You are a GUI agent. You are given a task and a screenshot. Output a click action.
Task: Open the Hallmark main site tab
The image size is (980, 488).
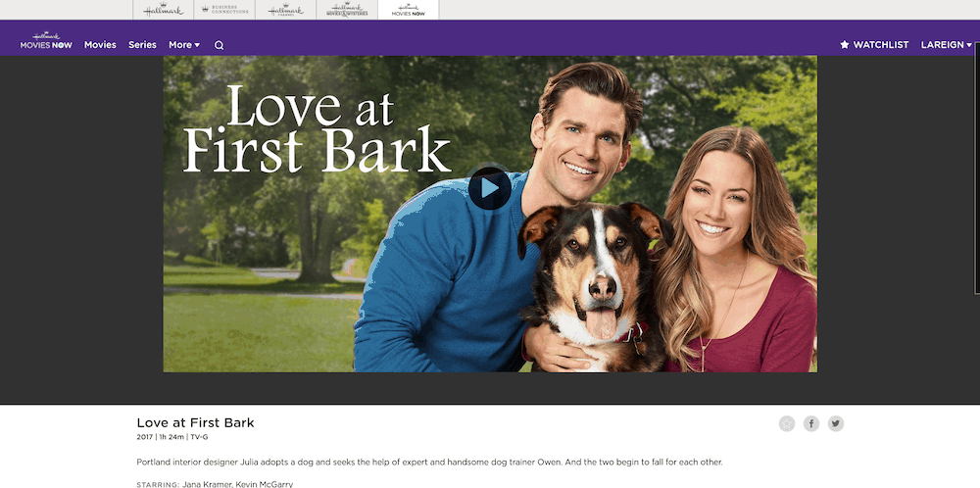click(163, 10)
